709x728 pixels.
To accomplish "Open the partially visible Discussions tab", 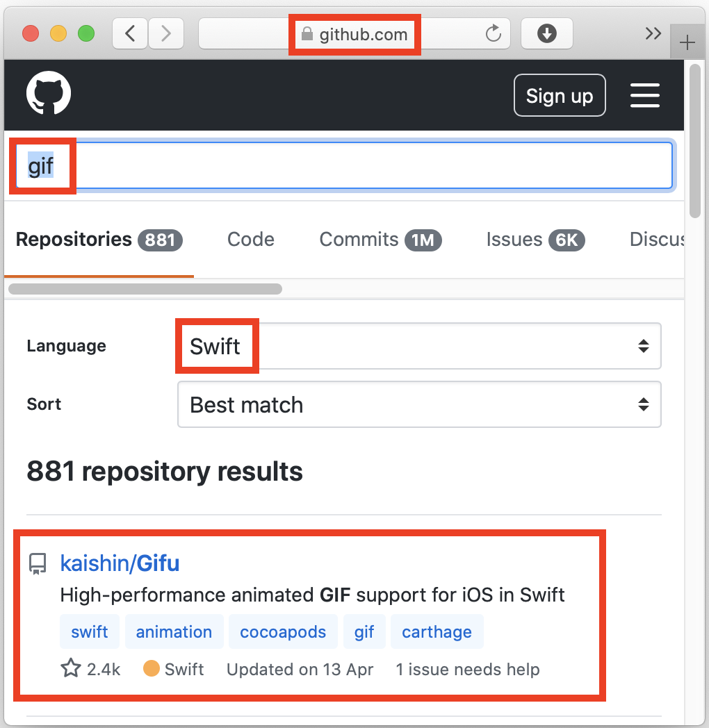I will click(x=656, y=240).
